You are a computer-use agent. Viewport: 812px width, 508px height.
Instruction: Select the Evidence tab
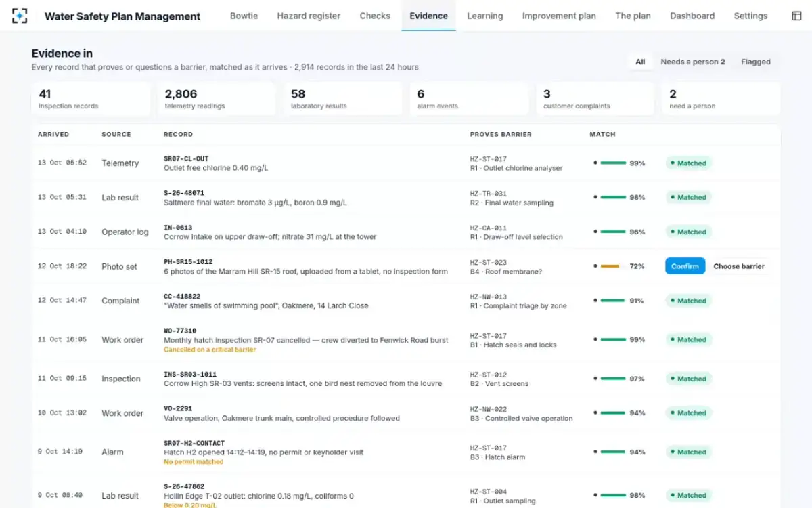428,16
